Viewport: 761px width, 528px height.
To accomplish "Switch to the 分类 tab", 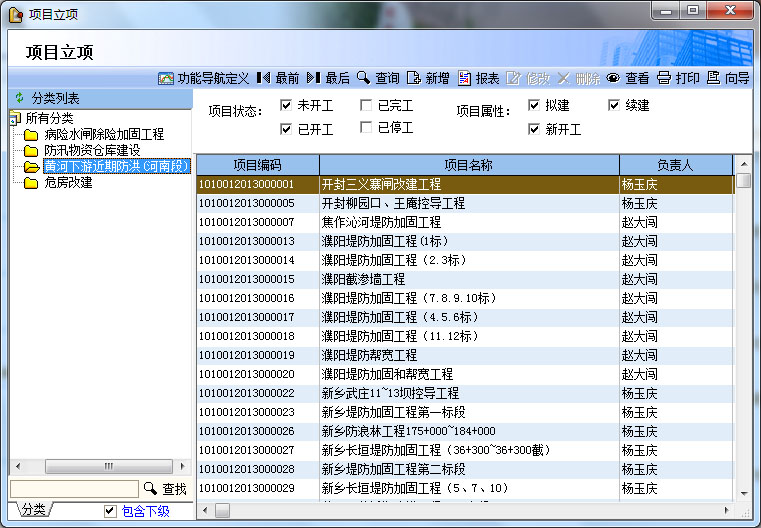I will click(33, 510).
